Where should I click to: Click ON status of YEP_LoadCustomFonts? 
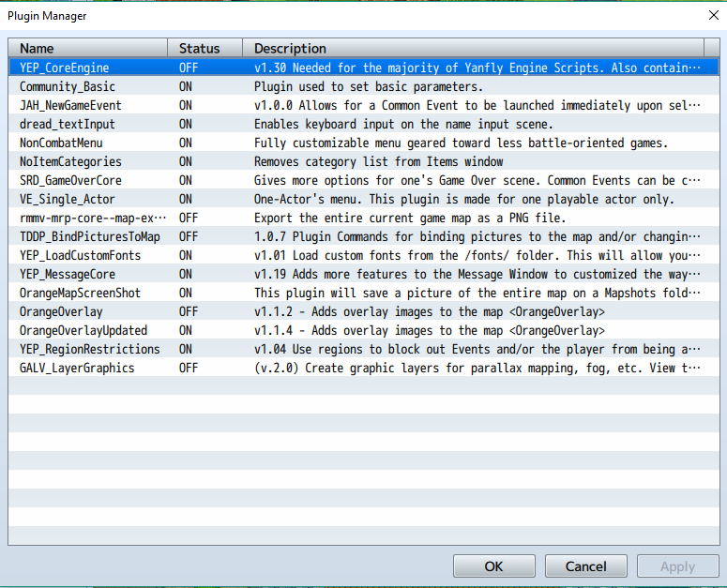(x=186, y=255)
